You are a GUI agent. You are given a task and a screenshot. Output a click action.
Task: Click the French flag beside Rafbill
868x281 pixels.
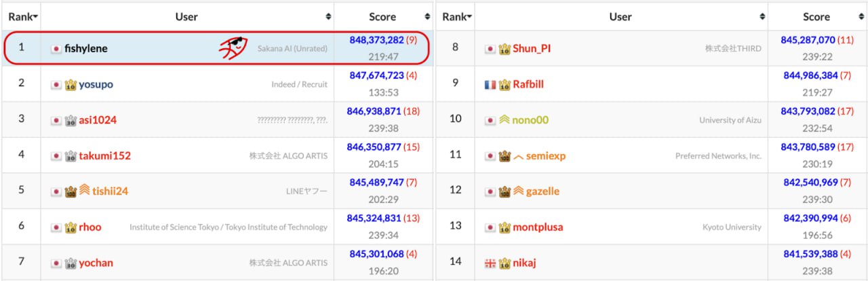pos(490,85)
